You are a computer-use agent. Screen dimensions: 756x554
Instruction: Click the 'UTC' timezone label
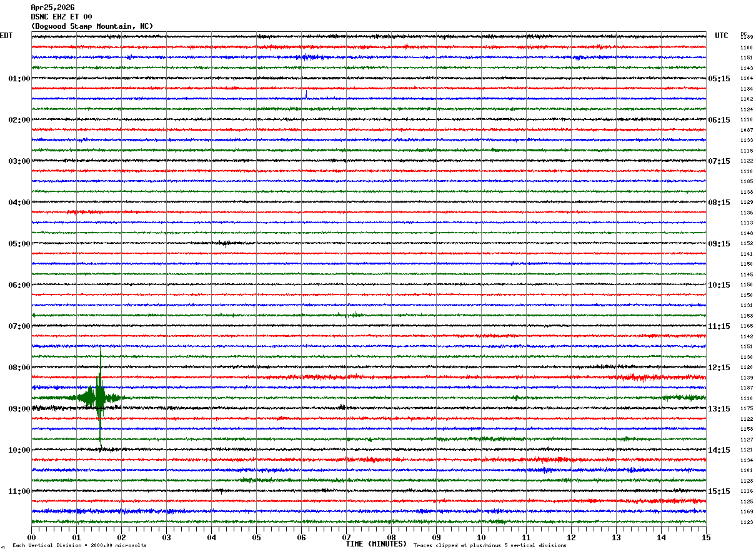point(722,36)
